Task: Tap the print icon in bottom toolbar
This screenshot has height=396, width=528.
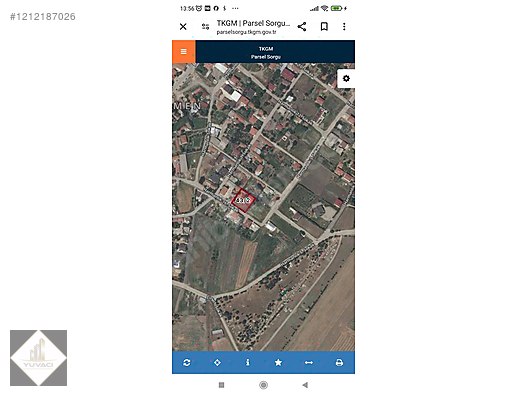Action: (x=339, y=362)
